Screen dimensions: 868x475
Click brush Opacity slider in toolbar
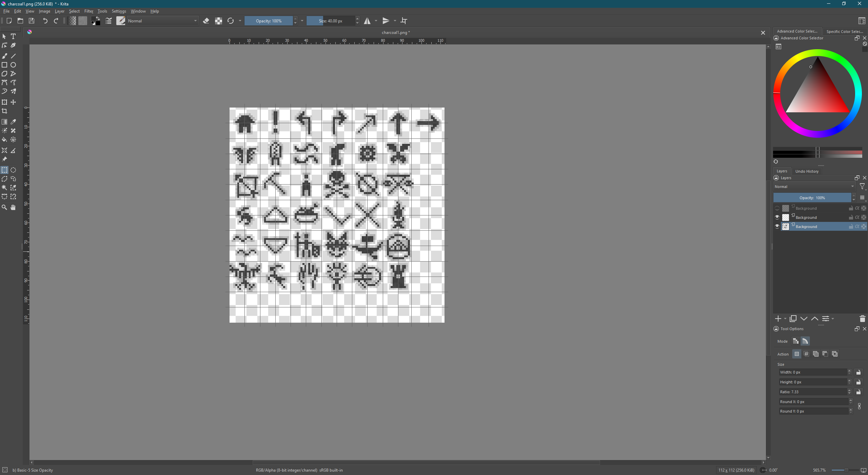pos(269,21)
